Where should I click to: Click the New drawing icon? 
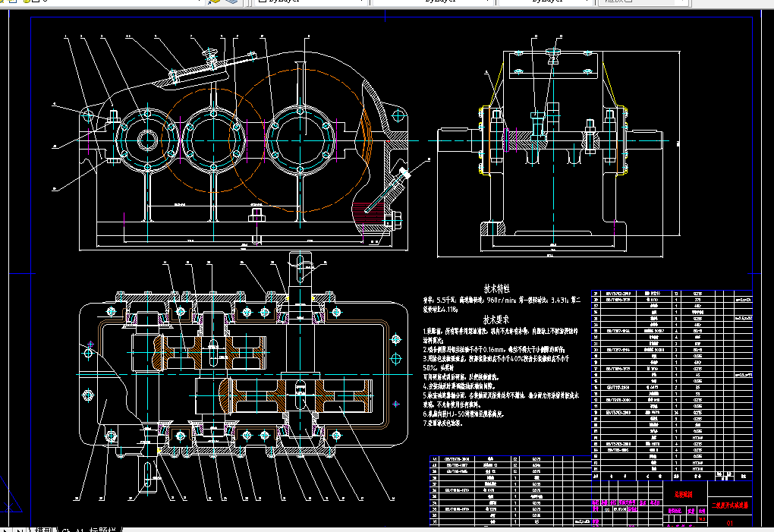[x=9, y=2]
